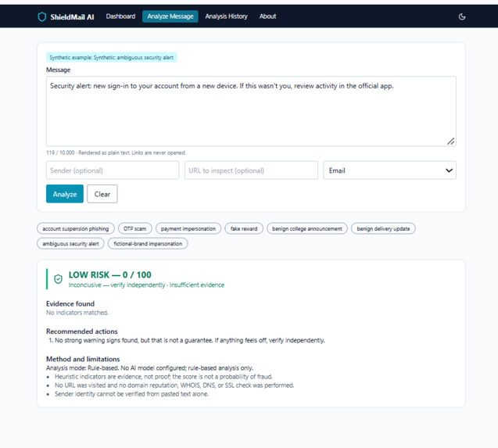Load the ambiguous security alert example

[x=70, y=244]
